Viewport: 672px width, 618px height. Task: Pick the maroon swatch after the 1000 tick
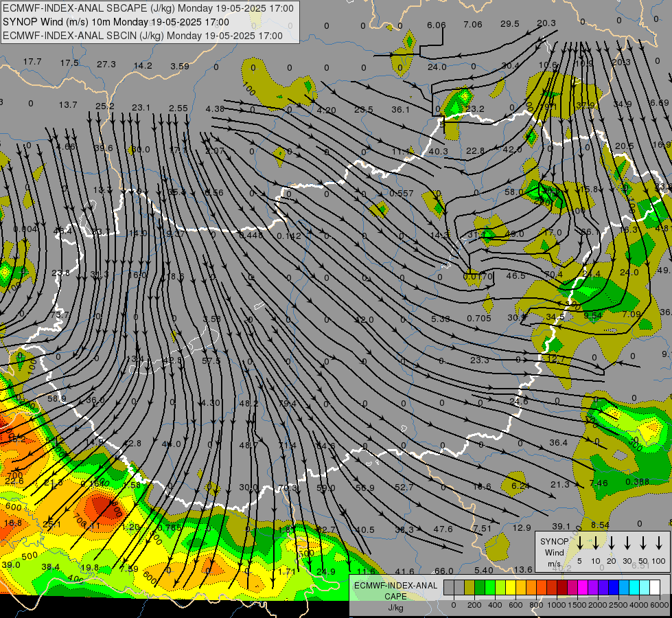click(x=562, y=588)
